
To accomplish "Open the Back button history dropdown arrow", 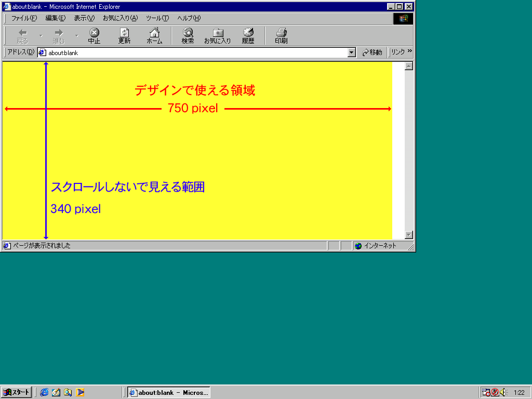I will pos(41,36).
